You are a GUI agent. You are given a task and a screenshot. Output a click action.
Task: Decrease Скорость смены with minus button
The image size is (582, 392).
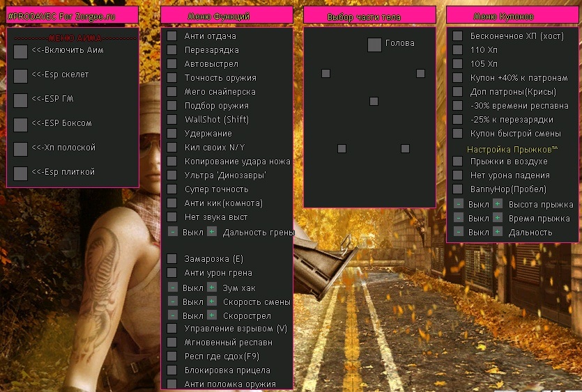pyautogui.click(x=173, y=301)
